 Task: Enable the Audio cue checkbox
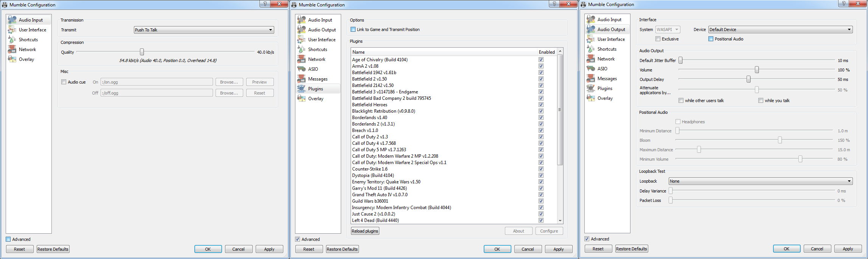pos(64,82)
